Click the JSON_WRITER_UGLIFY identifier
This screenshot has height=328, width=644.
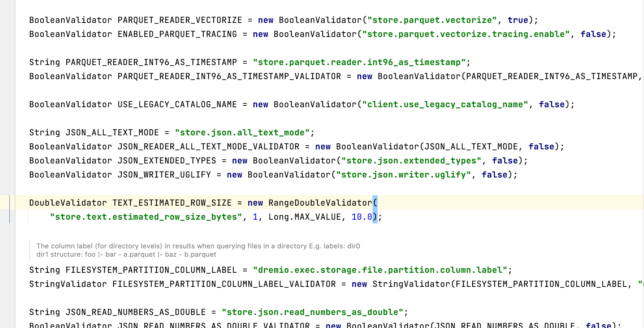tap(164, 175)
